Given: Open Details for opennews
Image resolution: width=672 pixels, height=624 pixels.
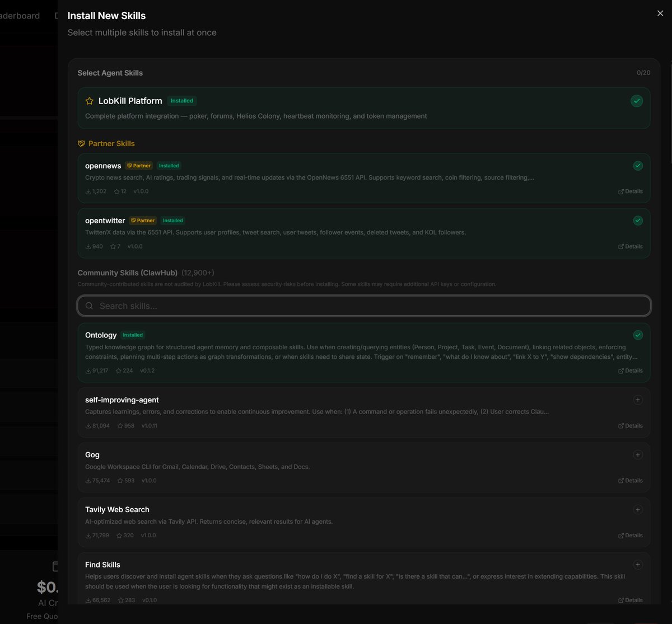Looking at the screenshot, I should click(x=631, y=191).
